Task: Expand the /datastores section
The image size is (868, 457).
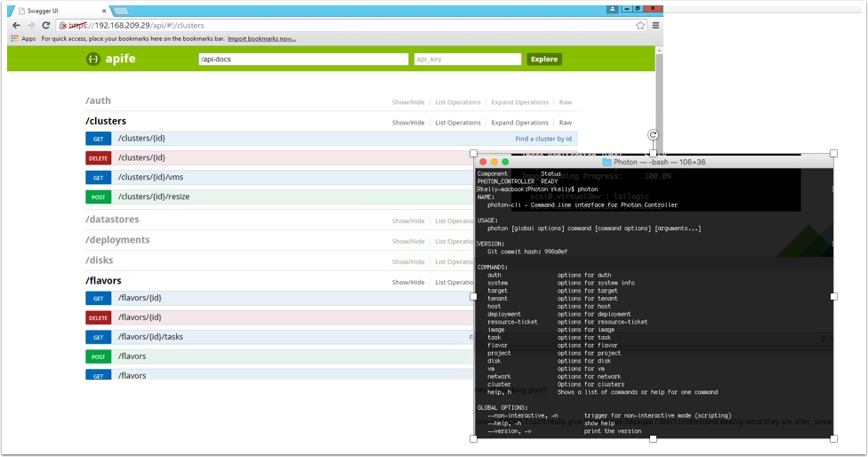Action: pos(112,220)
